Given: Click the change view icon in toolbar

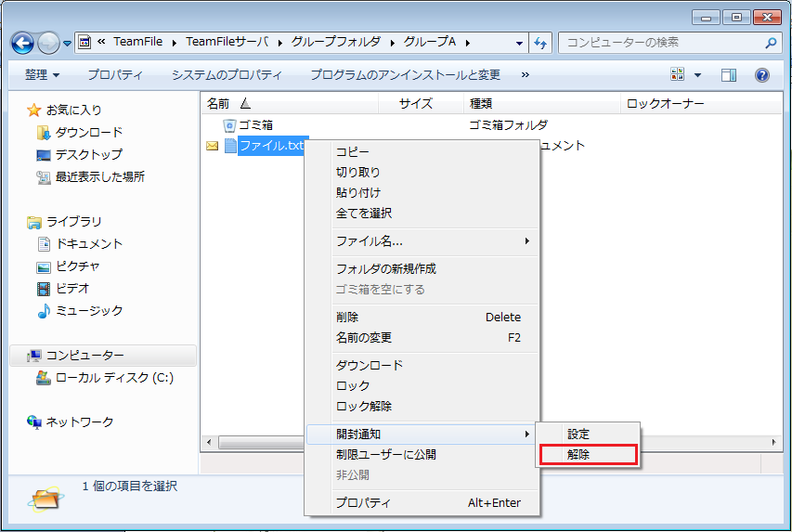Looking at the screenshot, I should pos(677,74).
